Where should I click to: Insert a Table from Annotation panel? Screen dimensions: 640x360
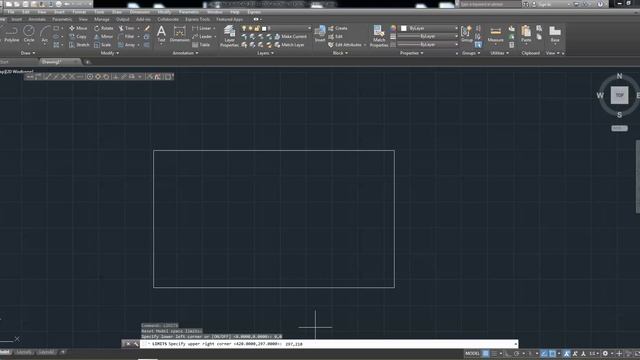point(201,44)
